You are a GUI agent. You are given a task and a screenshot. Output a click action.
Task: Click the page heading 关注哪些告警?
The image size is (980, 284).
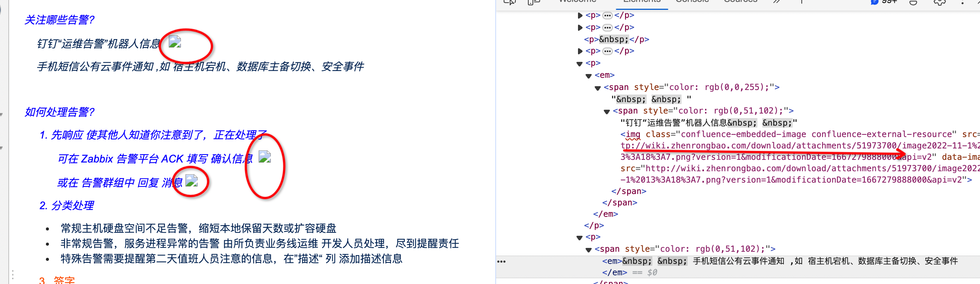(59, 20)
